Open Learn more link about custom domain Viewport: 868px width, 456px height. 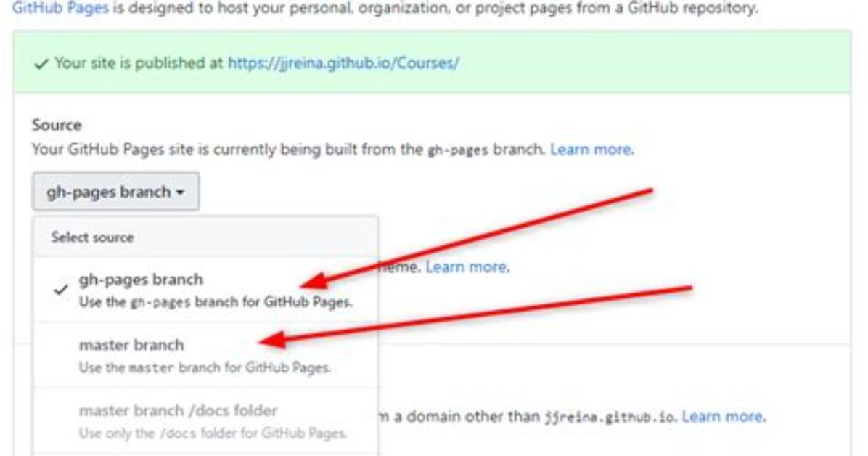pyautogui.click(x=724, y=417)
